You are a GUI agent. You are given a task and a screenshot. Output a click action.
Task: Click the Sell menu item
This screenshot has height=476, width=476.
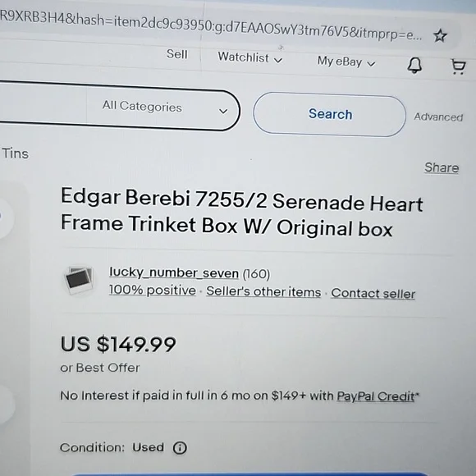(177, 55)
